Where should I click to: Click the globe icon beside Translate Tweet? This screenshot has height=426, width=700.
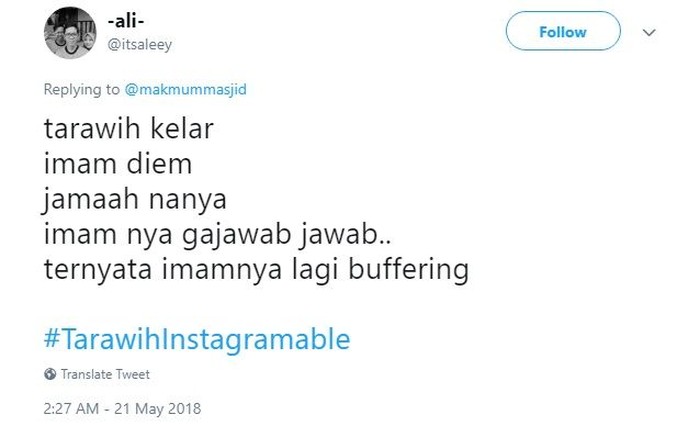50,374
